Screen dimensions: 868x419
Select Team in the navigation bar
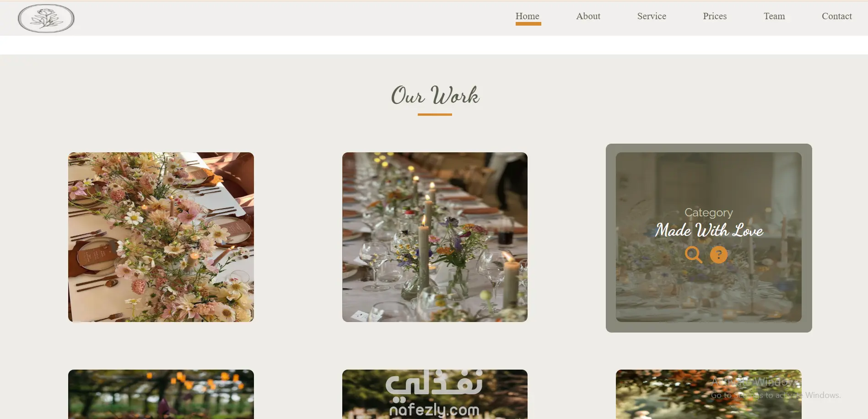coord(774,16)
